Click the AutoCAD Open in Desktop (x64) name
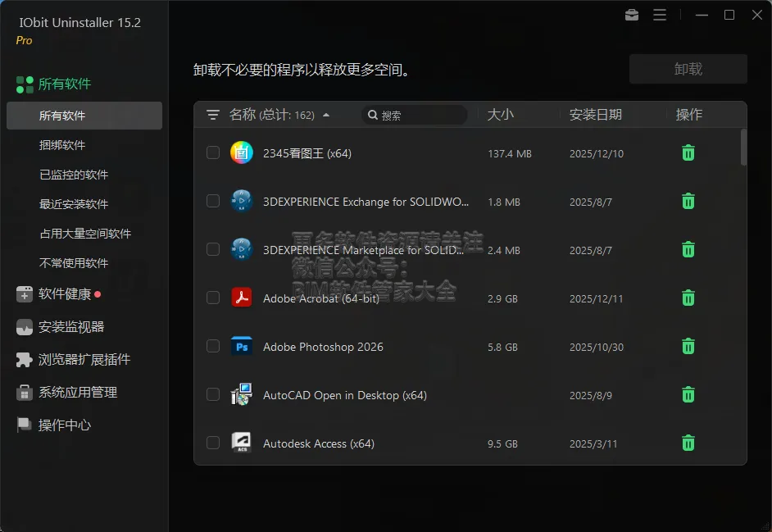 tap(345, 395)
